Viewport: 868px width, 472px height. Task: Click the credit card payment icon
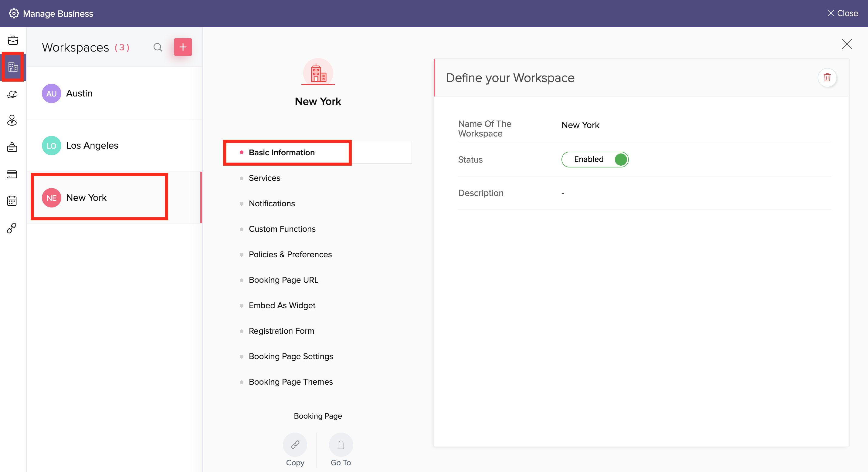12,174
